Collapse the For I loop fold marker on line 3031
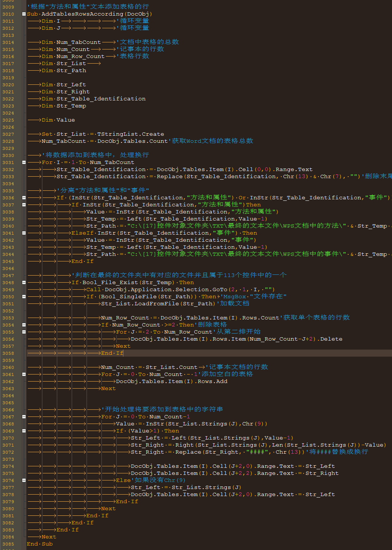392x550 pixels. [24, 163]
